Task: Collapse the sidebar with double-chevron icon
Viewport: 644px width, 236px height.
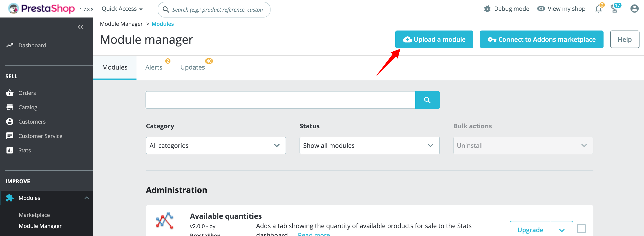Action: [x=80, y=27]
